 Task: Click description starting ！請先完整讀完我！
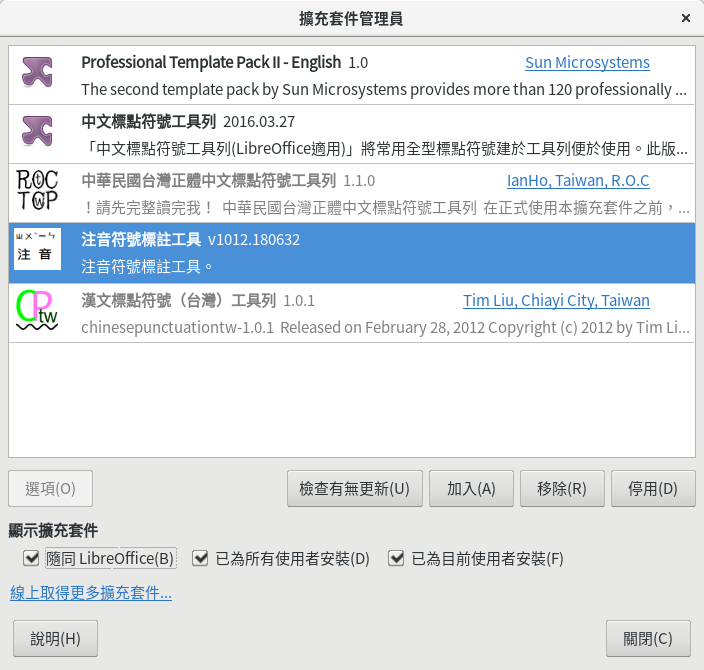pos(385,208)
